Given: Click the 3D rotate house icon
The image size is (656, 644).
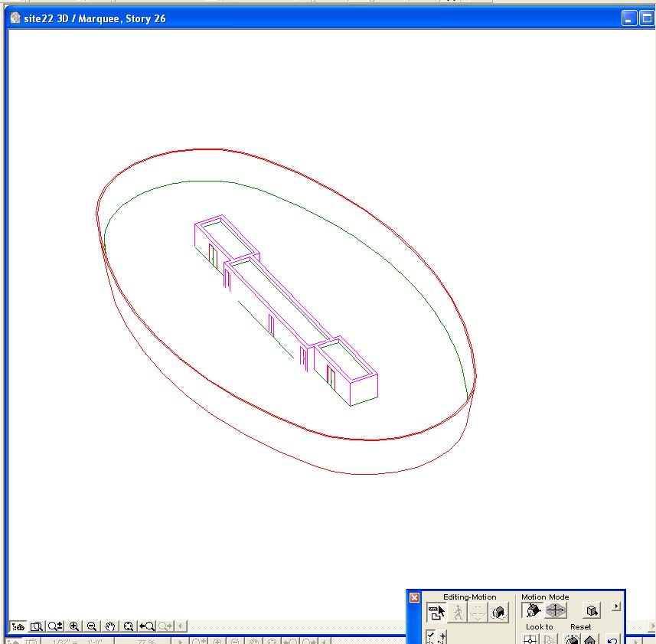Looking at the screenshot, I should 498,612.
